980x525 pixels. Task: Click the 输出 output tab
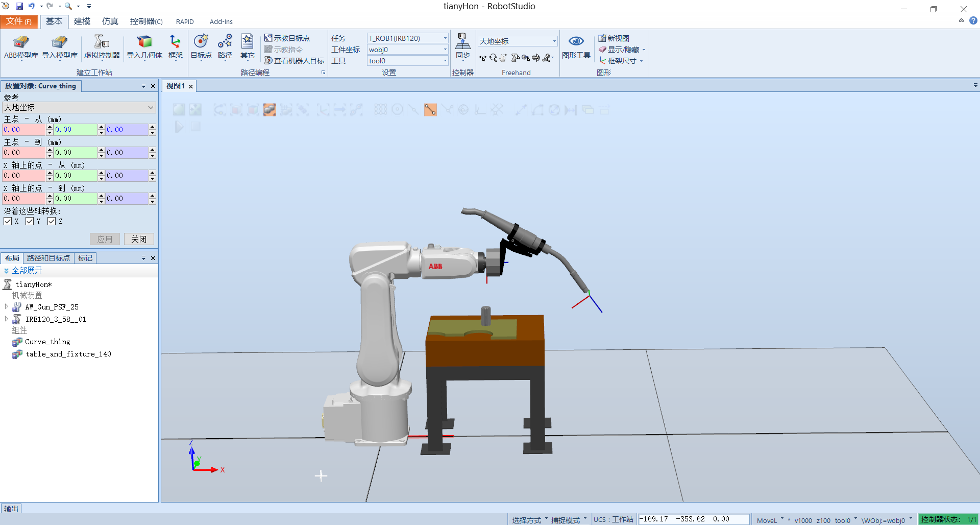[11, 509]
